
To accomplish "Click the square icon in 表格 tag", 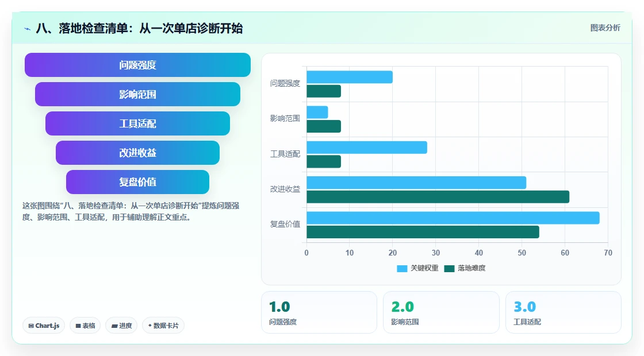I will (x=78, y=326).
